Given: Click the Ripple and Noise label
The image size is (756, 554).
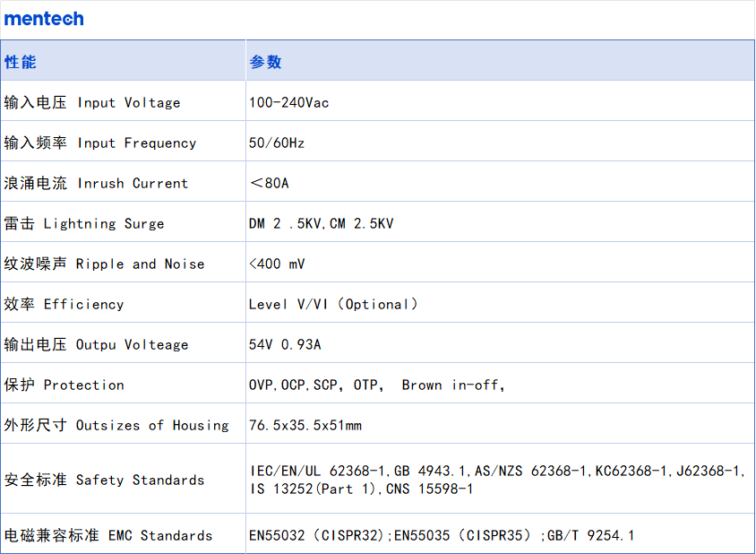Looking at the screenshot, I should tap(104, 264).
